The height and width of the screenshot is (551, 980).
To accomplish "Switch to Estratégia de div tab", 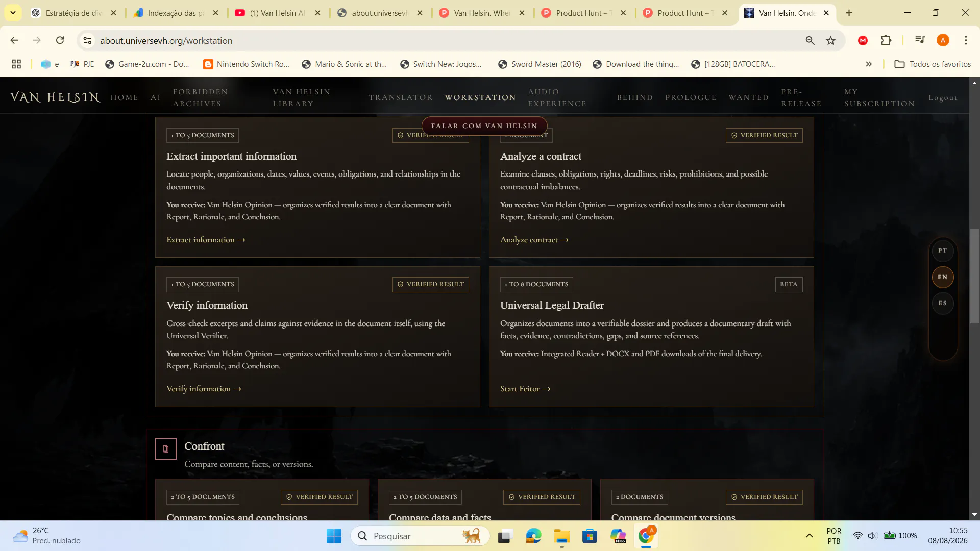I will click(x=73, y=13).
